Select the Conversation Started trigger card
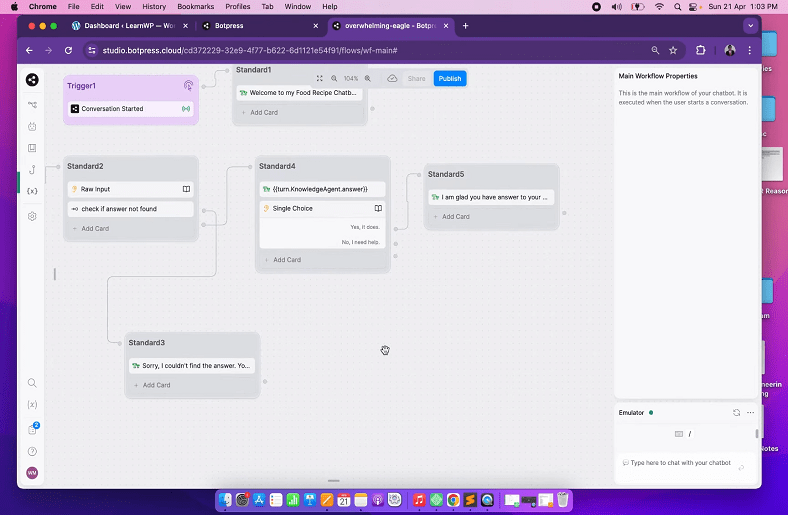 [x=131, y=109]
